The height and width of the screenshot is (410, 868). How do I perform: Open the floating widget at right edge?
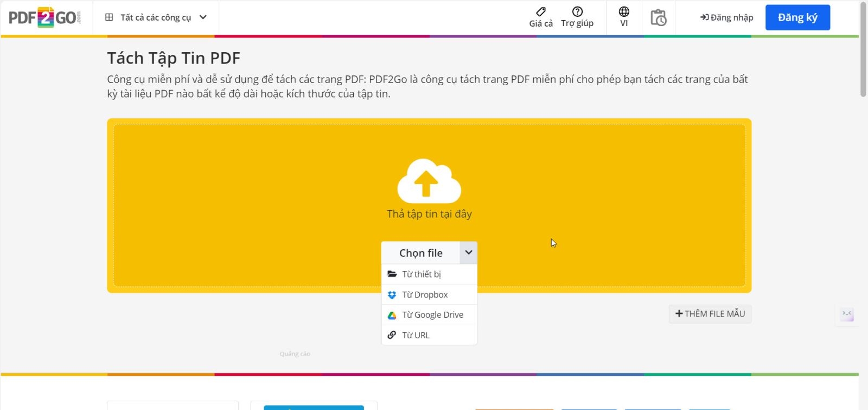[x=847, y=314]
